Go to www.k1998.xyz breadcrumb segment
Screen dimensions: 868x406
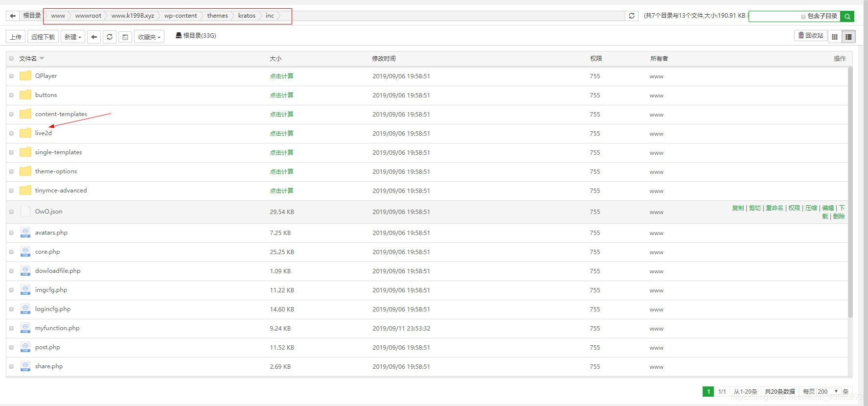point(133,16)
